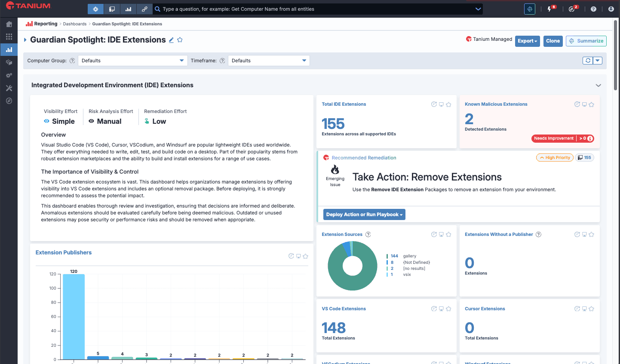Open the Timeframe Defaults dropdown
Screen dimensions: 620x364
(x=269, y=61)
